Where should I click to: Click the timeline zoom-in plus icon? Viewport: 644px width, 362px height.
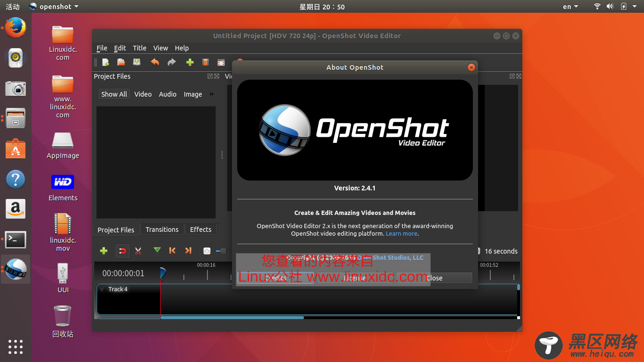[206, 251]
